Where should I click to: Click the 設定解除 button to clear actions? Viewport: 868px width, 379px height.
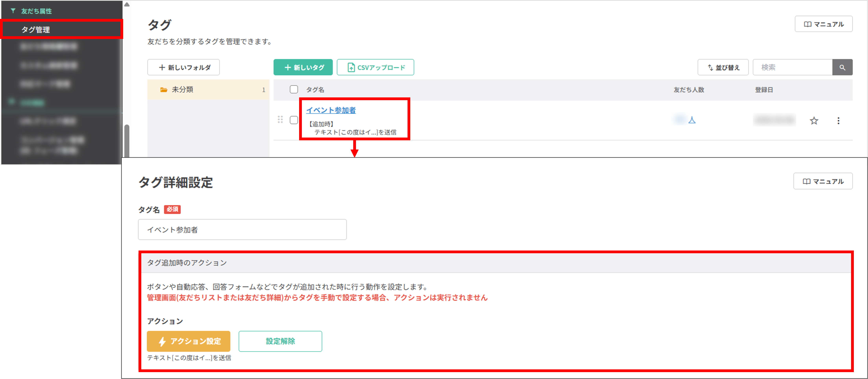(280, 341)
